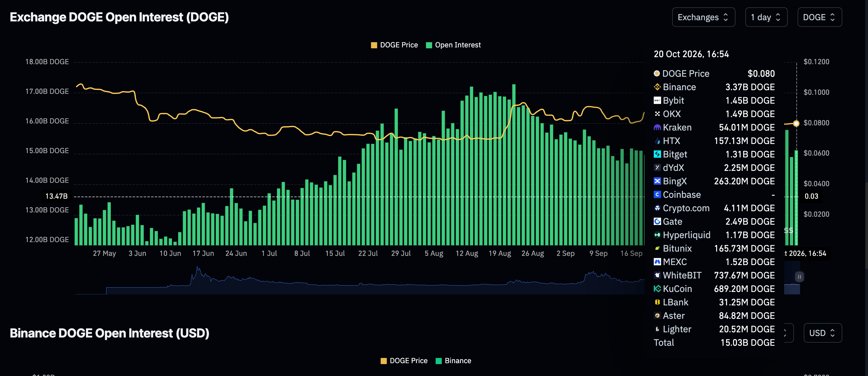
Task: Click the Kraken logo icon
Action: [657, 127]
